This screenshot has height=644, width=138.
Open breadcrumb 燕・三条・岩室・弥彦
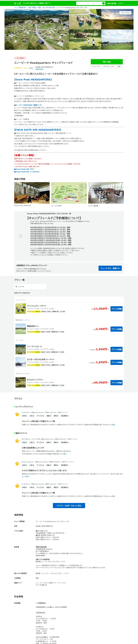pyautogui.click(x=49, y=8)
